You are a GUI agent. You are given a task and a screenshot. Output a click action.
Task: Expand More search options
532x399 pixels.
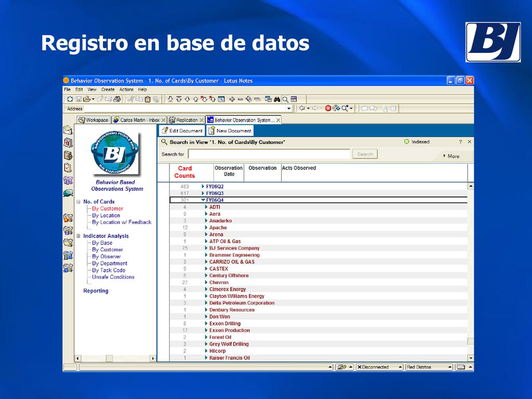451,156
